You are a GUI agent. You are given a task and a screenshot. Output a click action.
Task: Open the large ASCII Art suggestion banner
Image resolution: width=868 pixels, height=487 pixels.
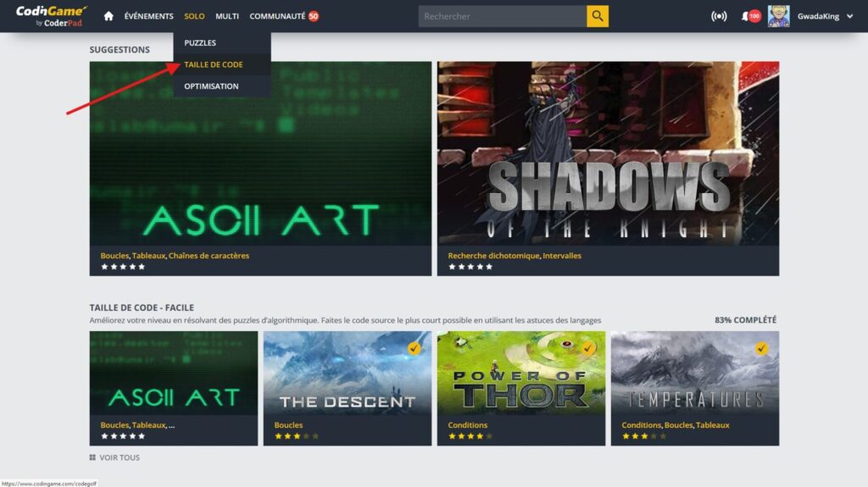coord(260,169)
